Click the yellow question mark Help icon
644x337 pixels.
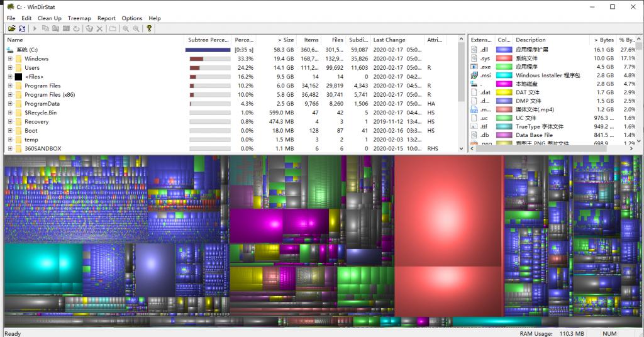[x=149, y=28]
